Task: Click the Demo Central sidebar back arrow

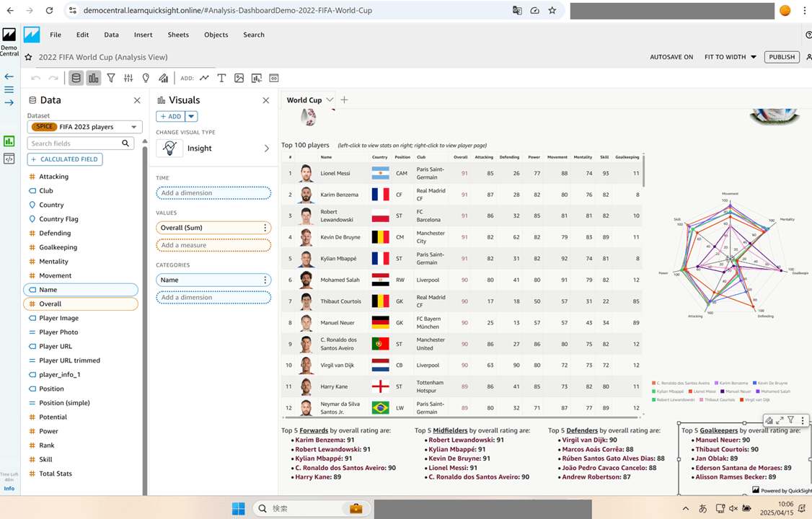Action: pos(9,76)
